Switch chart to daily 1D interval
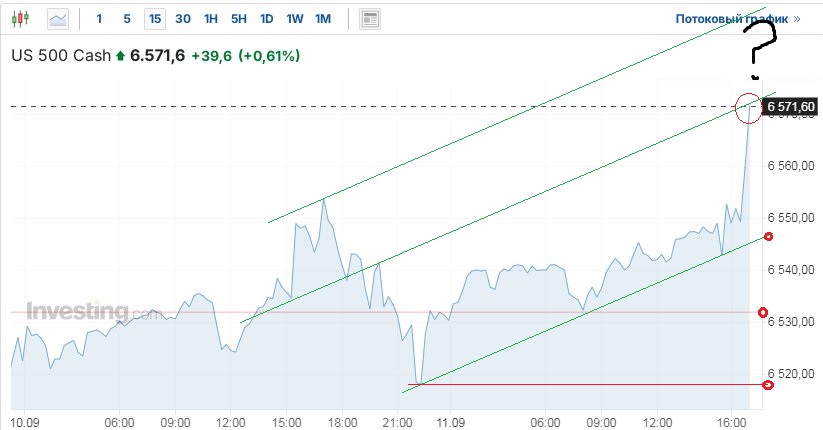 pyautogui.click(x=267, y=18)
